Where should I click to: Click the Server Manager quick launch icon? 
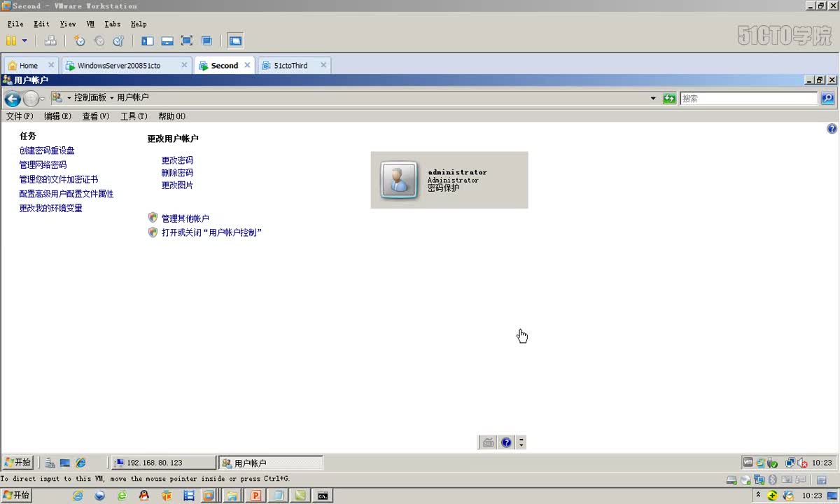pyautogui.click(x=50, y=463)
